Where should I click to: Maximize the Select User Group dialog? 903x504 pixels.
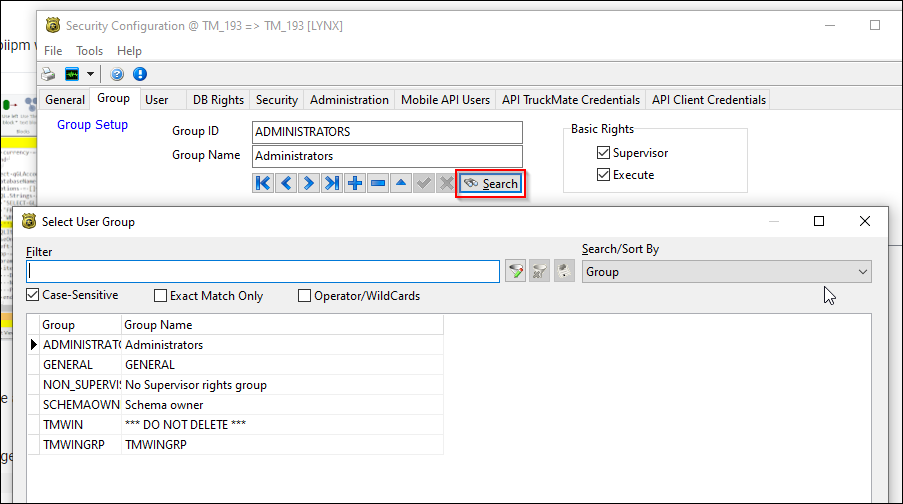tap(819, 221)
